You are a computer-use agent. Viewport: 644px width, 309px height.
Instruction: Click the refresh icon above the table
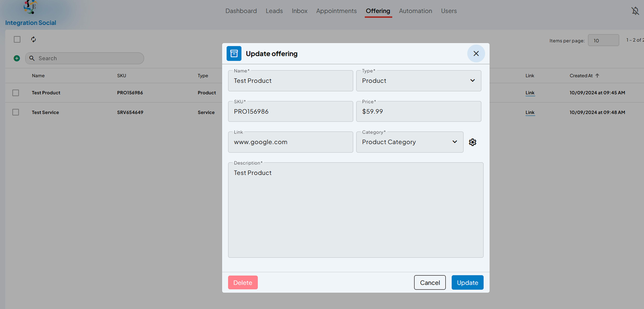34,40
